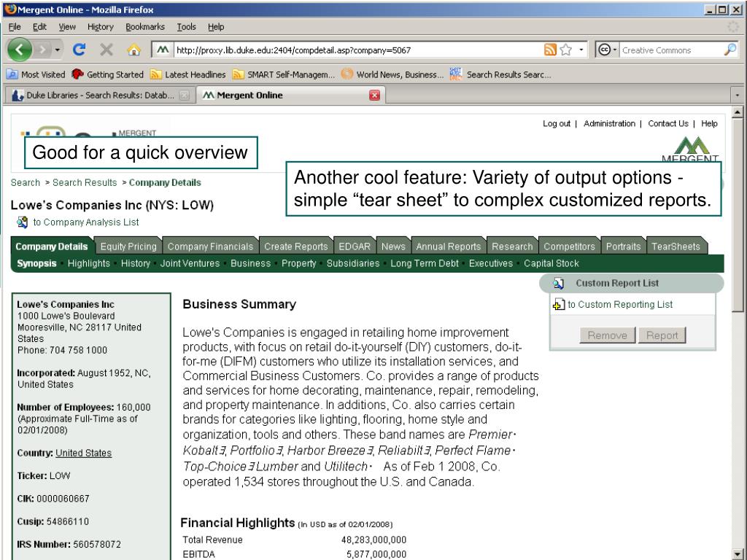Select the Long Term Debt sub-tab

pos(425,263)
